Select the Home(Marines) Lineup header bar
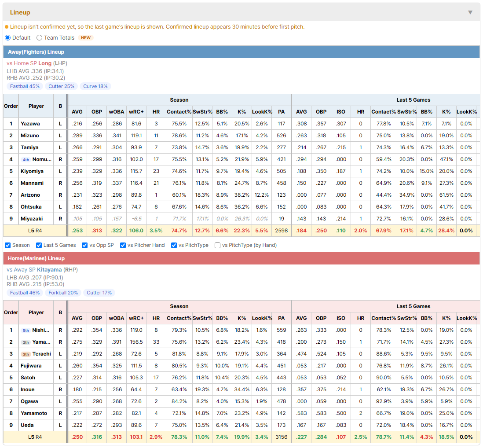483x448 pixels. [x=241, y=258]
